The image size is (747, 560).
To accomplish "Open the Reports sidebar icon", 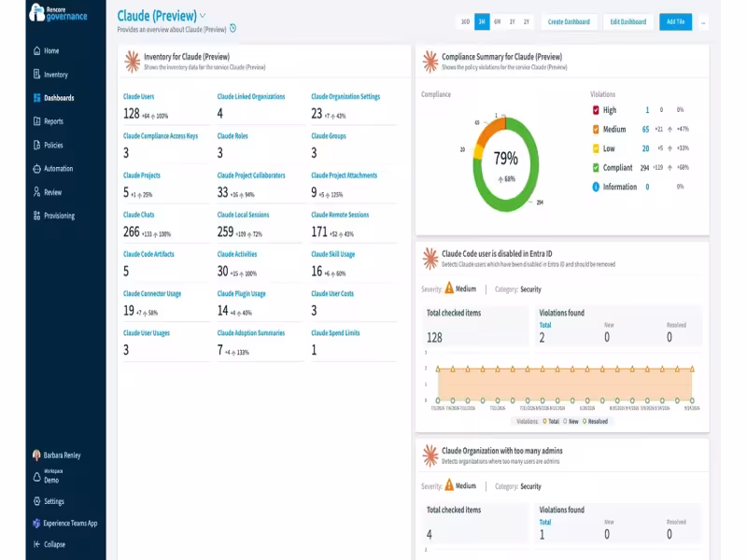I will (x=36, y=121).
